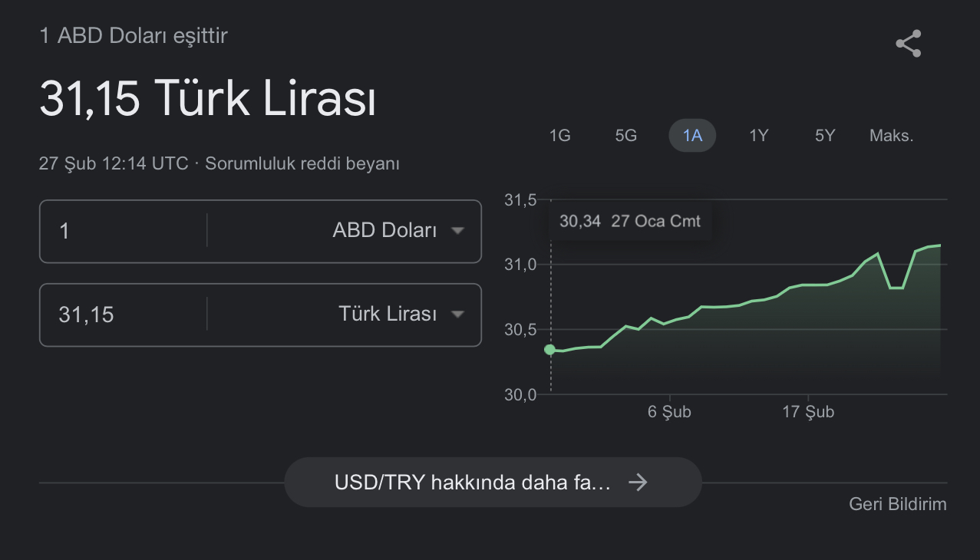Viewport: 980px width, 560px height.
Task: Open Sorumluluk reddi beyanı link
Action: click(x=302, y=163)
